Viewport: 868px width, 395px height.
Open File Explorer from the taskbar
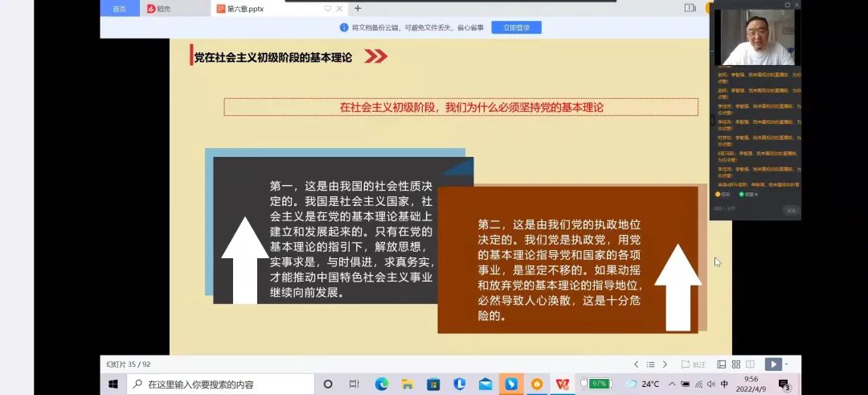(x=407, y=385)
